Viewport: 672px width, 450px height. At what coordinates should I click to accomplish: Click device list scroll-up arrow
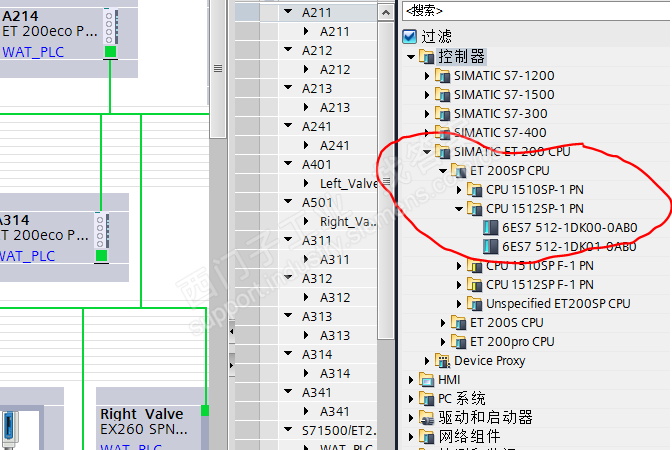point(386,13)
